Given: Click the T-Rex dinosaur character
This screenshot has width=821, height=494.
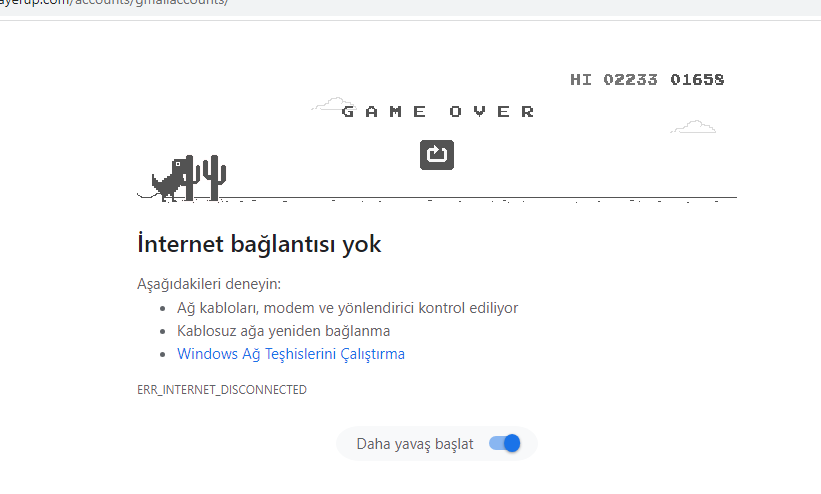Looking at the screenshot, I should tap(171, 178).
